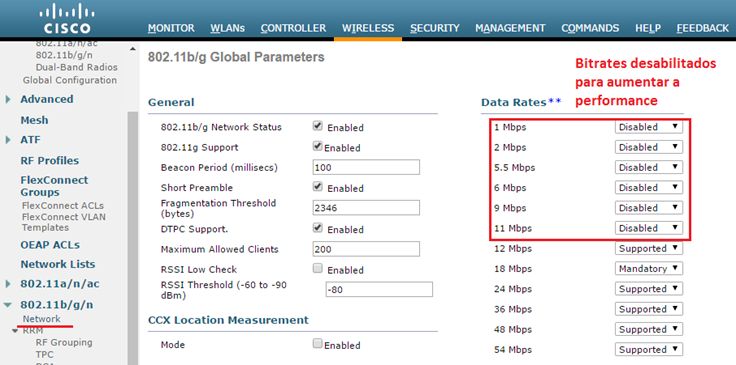
Task: Click the Cisco logo
Action: coord(66,18)
